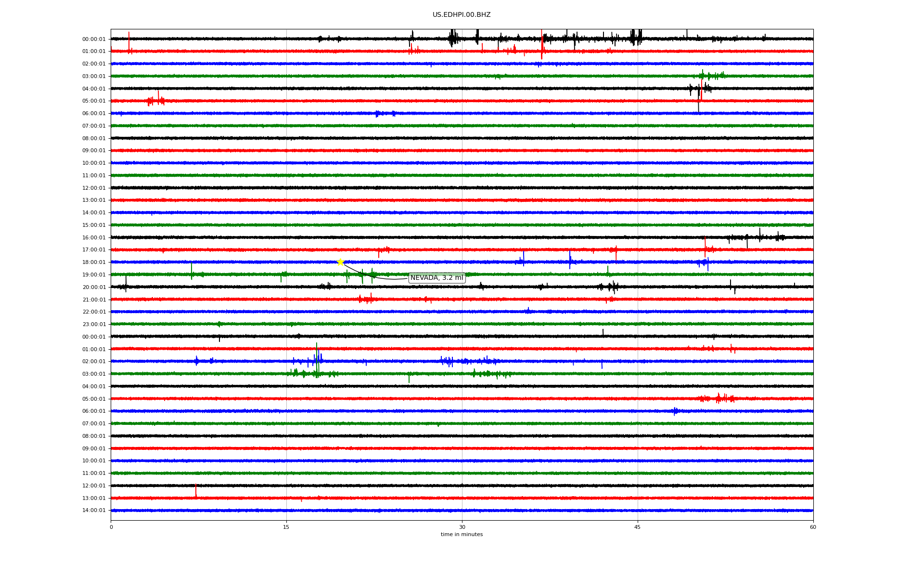Screen dimensions: 924x578
Task: Click the NEVADA, 3.2 ml annotation label
Action: coord(436,278)
